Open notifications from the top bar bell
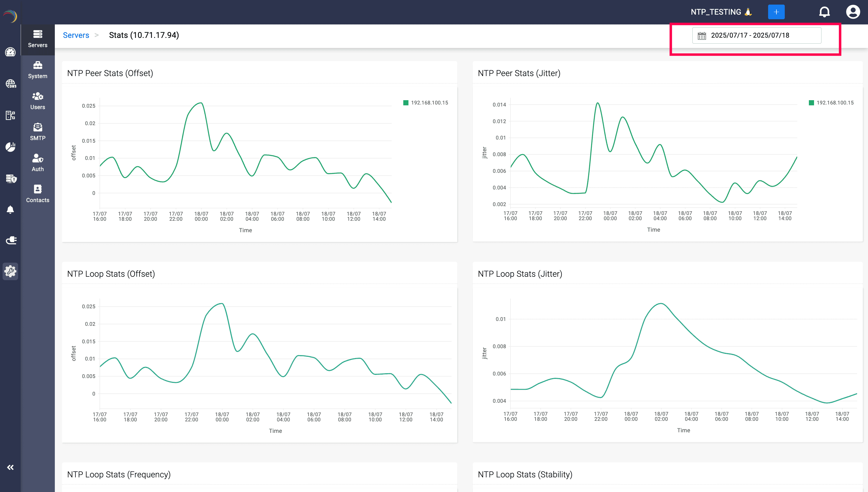 (x=824, y=11)
